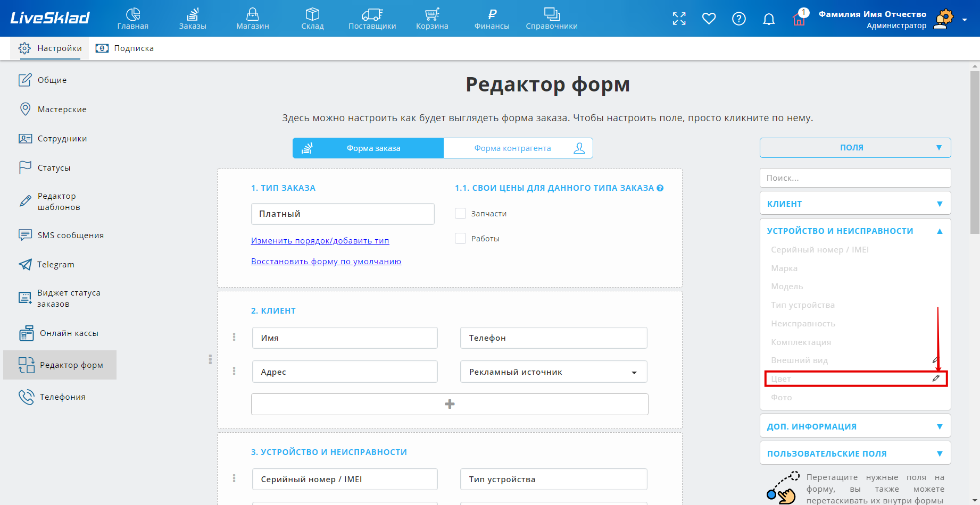Screen dimensions: 980x505
Task: Open Корзина cart section
Action: tap(432, 19)
